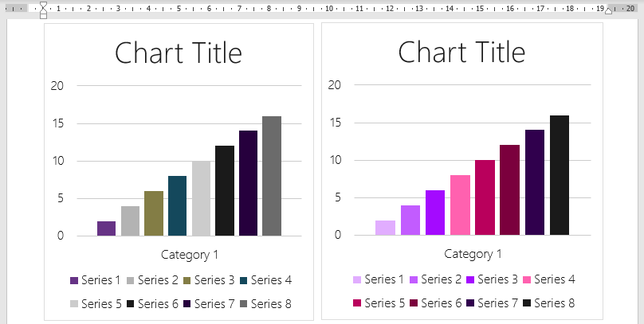Select Series 4 legend swatch in right chart
The image size is (644, 324).
click(x=527, y=279)
